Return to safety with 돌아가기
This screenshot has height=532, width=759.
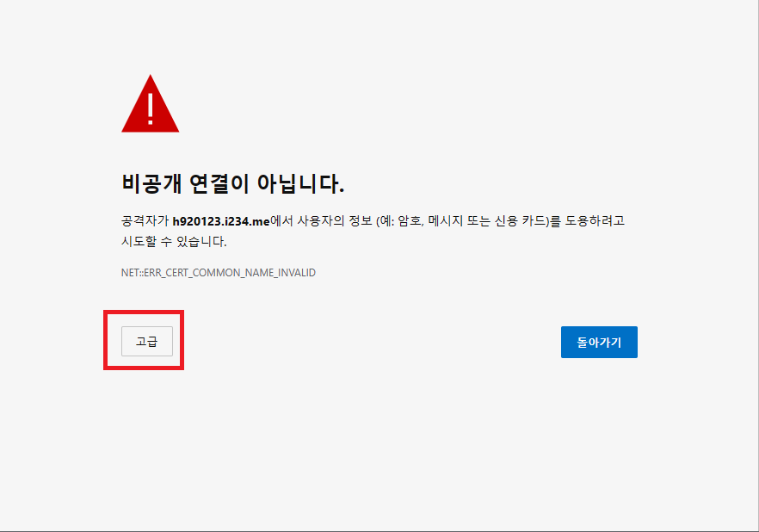click(599, 343)
